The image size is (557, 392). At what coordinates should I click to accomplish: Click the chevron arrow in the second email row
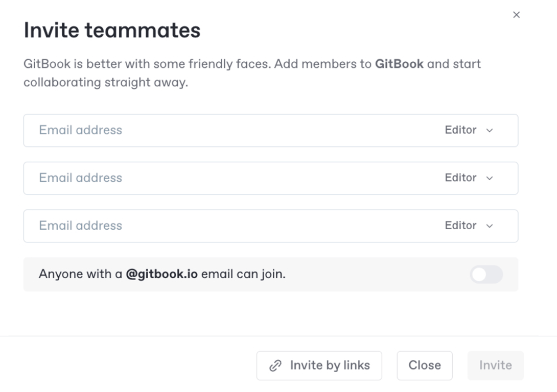[490, 178]
